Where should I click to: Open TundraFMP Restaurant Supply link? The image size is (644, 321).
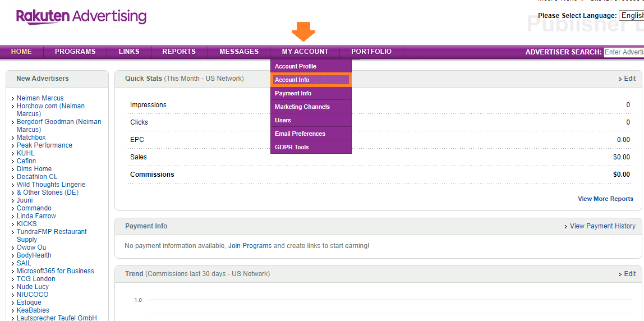52,236
